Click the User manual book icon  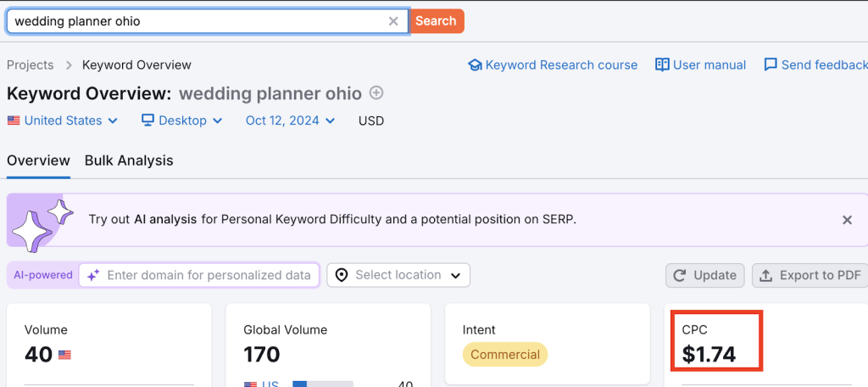(x=662, y=65)
